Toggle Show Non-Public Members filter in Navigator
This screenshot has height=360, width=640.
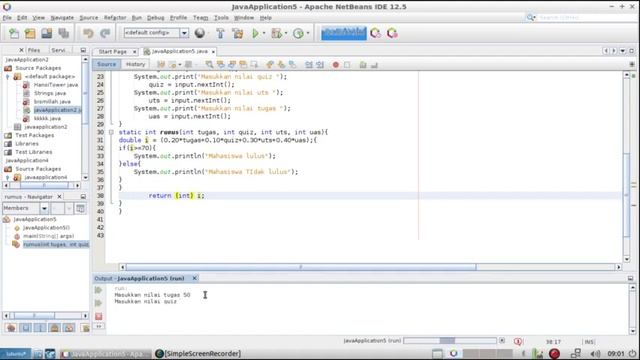54,327
